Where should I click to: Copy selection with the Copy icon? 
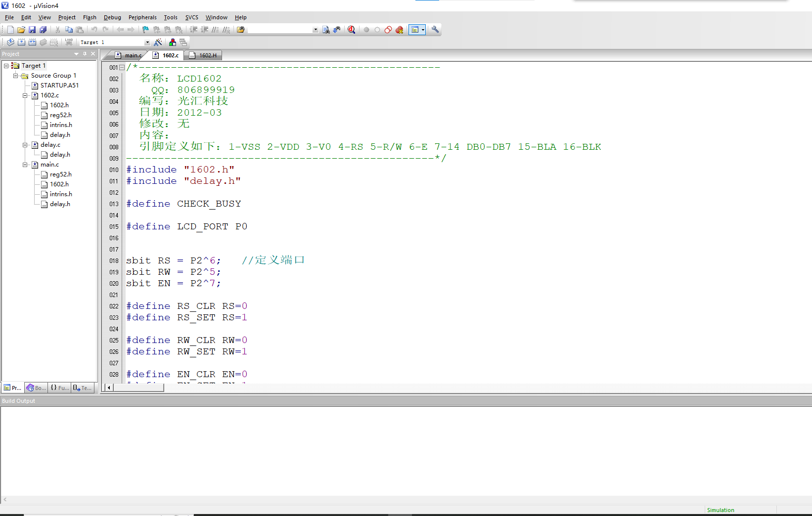[x=69, y=30]
